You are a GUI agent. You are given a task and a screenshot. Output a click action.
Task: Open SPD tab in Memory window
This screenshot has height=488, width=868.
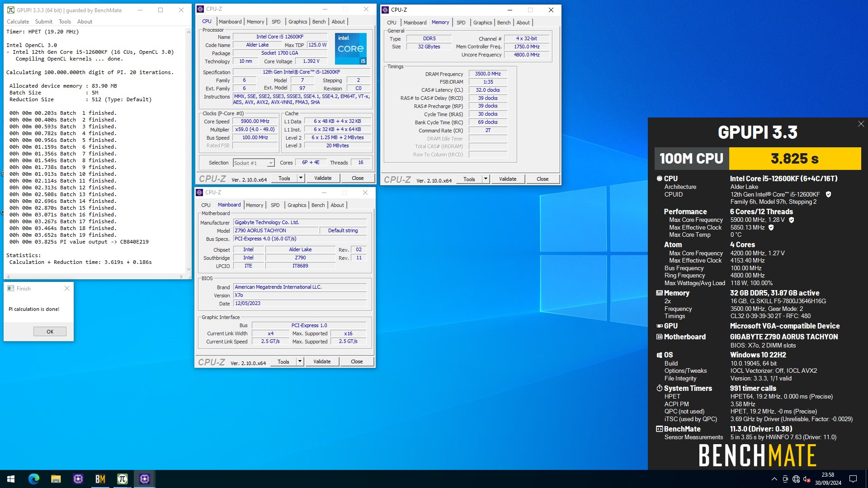(461, 23)
